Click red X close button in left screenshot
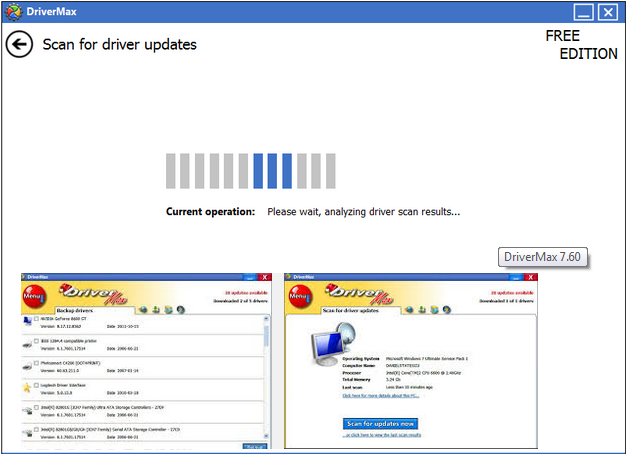627x454 pixels. pos(264,277)
